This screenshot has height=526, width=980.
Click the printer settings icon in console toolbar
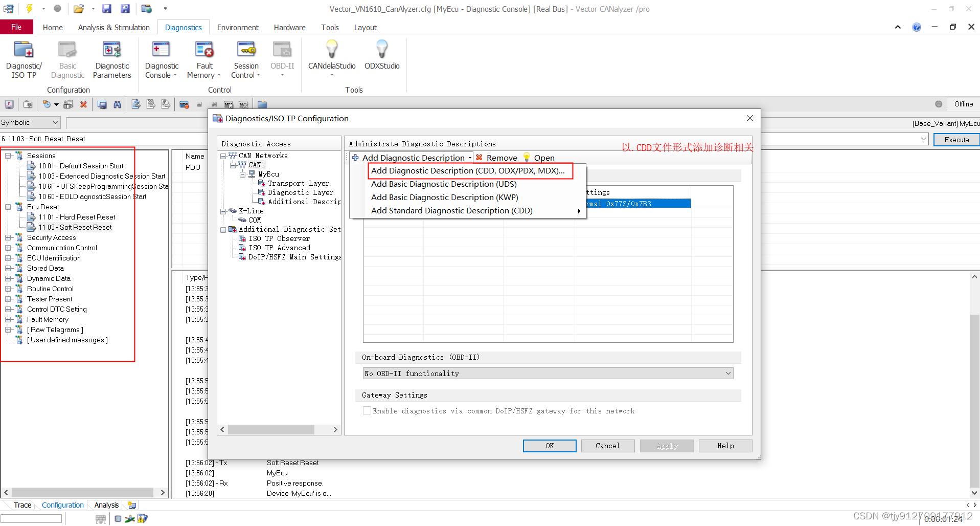(x=68, y=104)
